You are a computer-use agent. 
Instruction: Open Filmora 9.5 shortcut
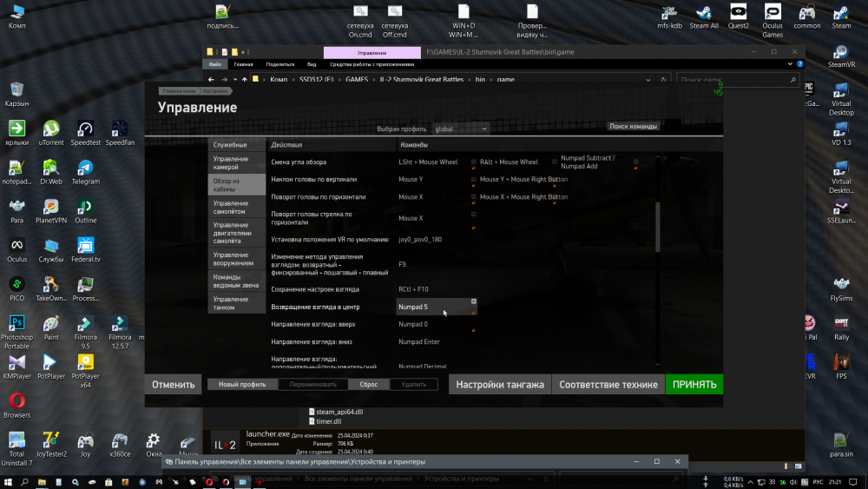(x=85, y=332)
